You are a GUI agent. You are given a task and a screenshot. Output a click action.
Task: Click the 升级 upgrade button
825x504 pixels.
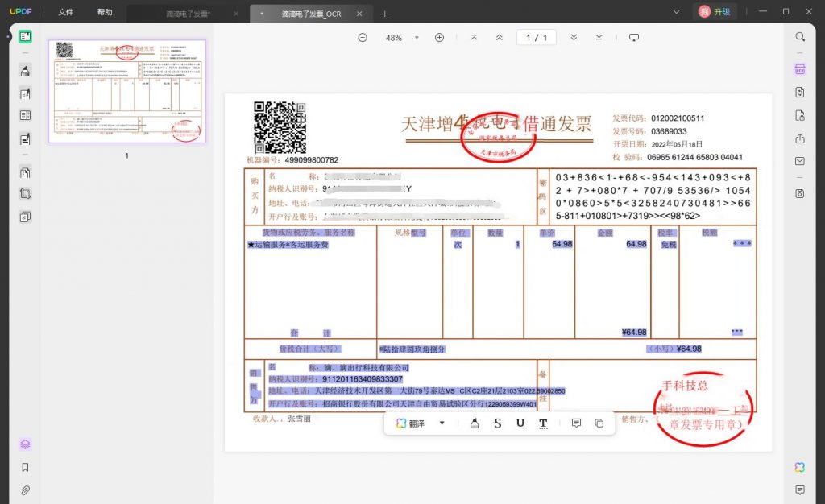pyautogui.click(x=716, y=11)
